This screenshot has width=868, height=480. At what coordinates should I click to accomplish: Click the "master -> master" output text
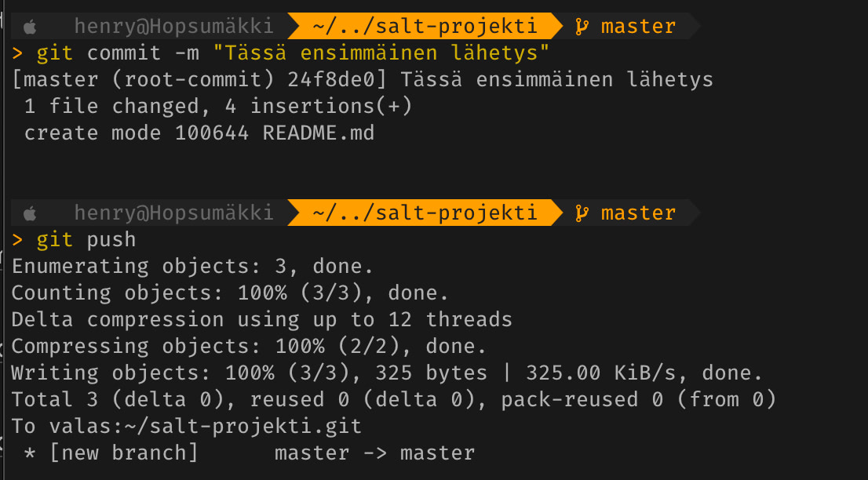374,453
